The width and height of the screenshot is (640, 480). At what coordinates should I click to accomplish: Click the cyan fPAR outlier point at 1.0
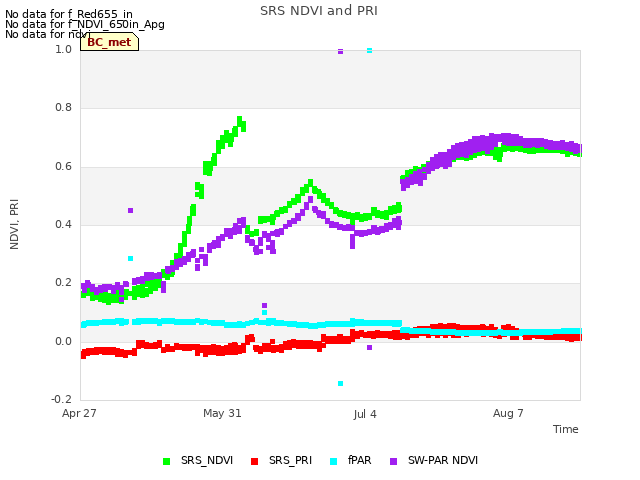click(369, 50)
